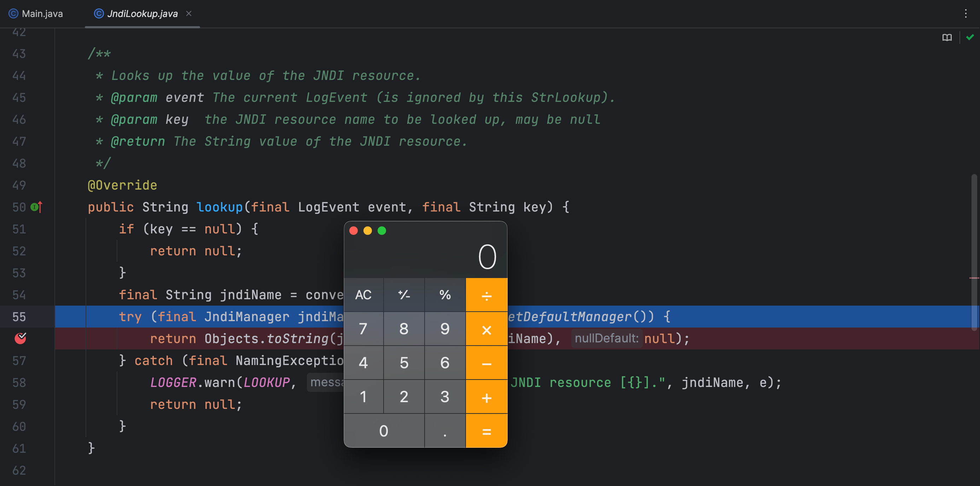Switch to the Main.java tab
The height and width of the screenshot is (486, 980).
tap(36, 14)
